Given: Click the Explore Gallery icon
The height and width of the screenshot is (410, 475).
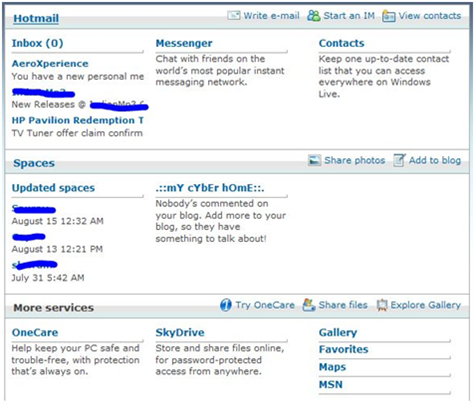Looking at the screenshot, I should (x=382, y=305).
